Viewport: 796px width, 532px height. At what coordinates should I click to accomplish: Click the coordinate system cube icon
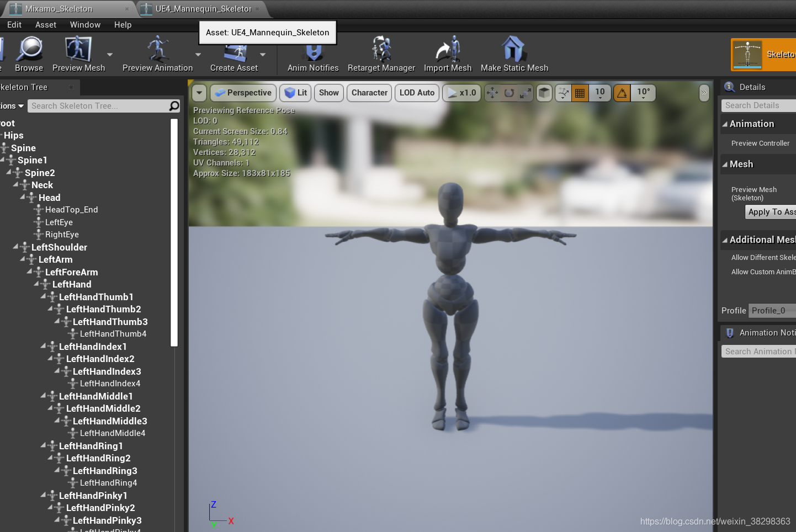point(544,93)
